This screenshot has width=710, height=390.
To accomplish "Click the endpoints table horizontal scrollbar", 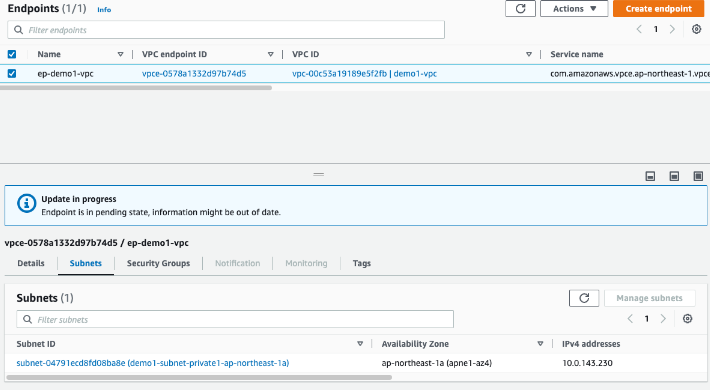I will 136,88.
